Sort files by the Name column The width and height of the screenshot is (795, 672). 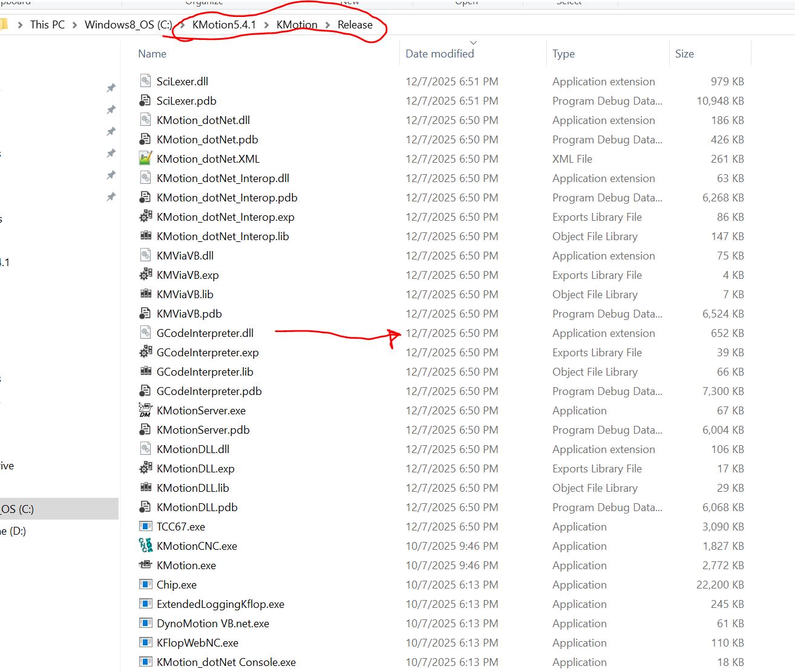tap(152, 54)
